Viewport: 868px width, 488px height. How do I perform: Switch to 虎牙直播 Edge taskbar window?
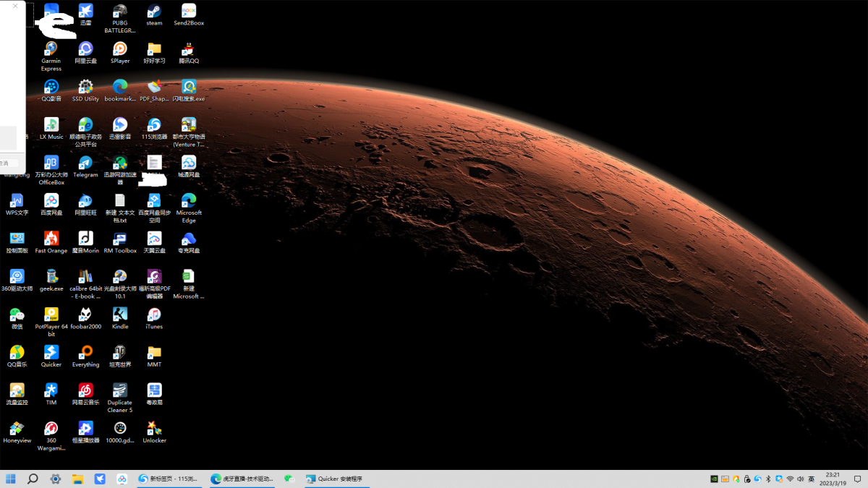coord(242,479)
